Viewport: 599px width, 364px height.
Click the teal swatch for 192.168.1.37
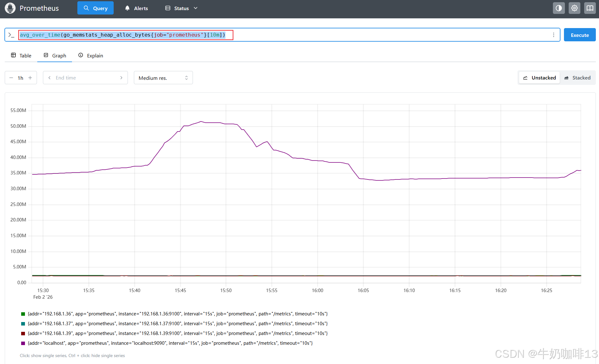point(23,324)
